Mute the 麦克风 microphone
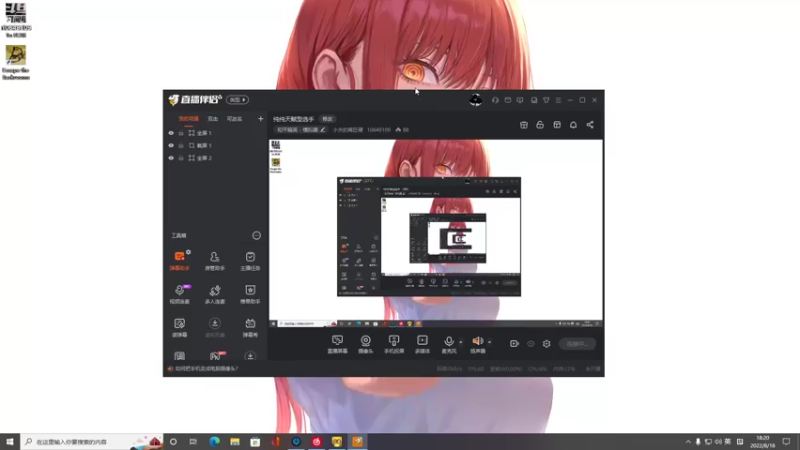Viewport: 800px width, 450px height. pyautogui.click(x=448, y=344)
